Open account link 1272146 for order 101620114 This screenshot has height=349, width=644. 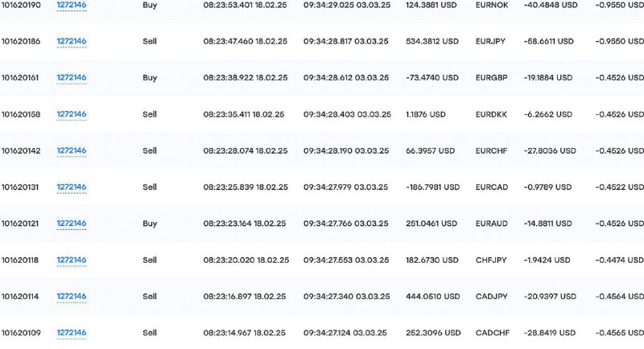pos(72,296)
